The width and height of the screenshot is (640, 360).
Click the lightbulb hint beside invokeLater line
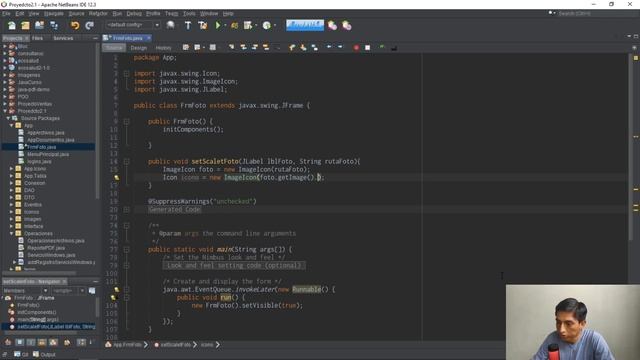click(117, 289)
